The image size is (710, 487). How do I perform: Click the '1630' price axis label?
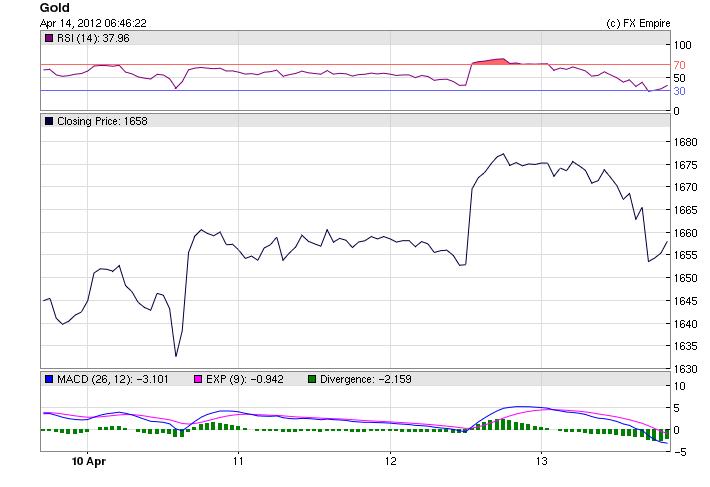(x=686, y=369)
